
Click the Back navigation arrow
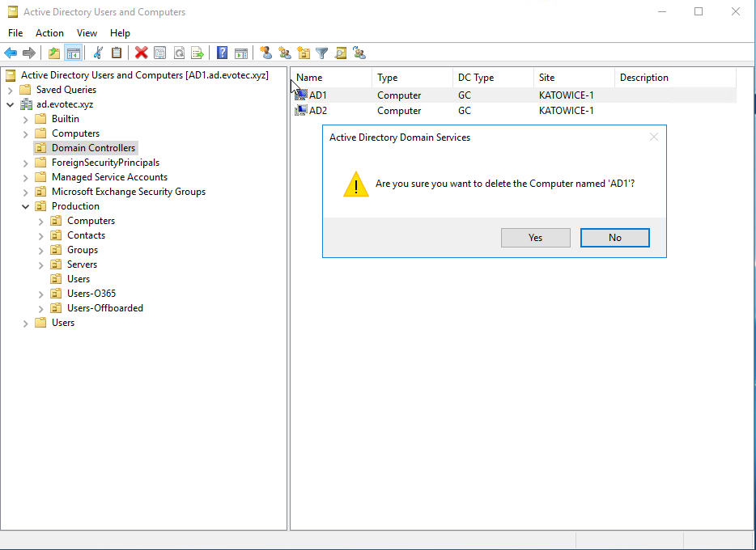(x=11, y=52)
